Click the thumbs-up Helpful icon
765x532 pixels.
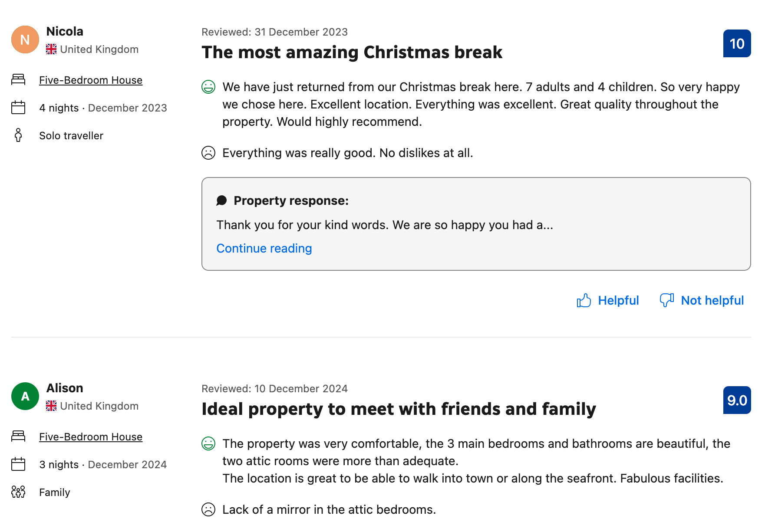pos(584,300)
